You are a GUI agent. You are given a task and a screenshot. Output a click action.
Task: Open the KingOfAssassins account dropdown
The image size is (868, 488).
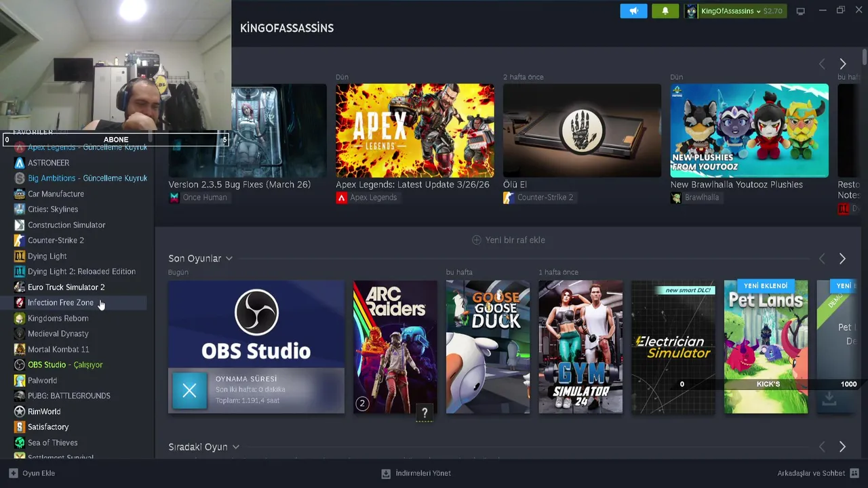click(x=734, y=11)
